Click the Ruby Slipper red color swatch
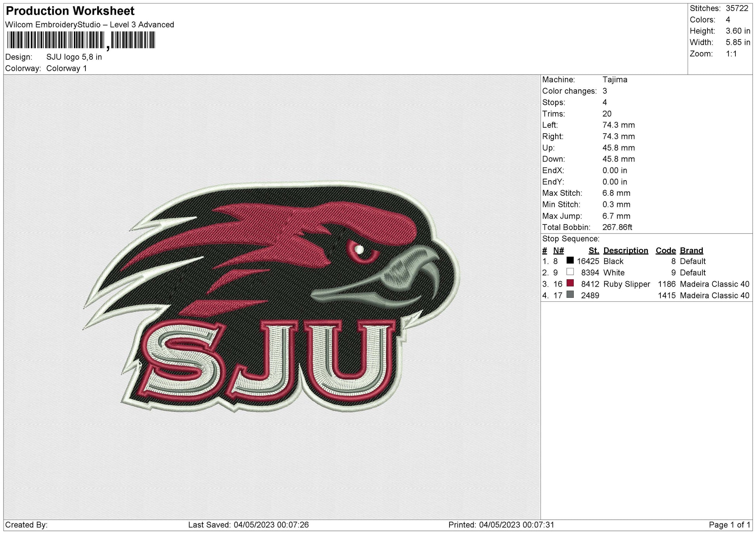Screen dimensions: 756x534 pos(570,283)
